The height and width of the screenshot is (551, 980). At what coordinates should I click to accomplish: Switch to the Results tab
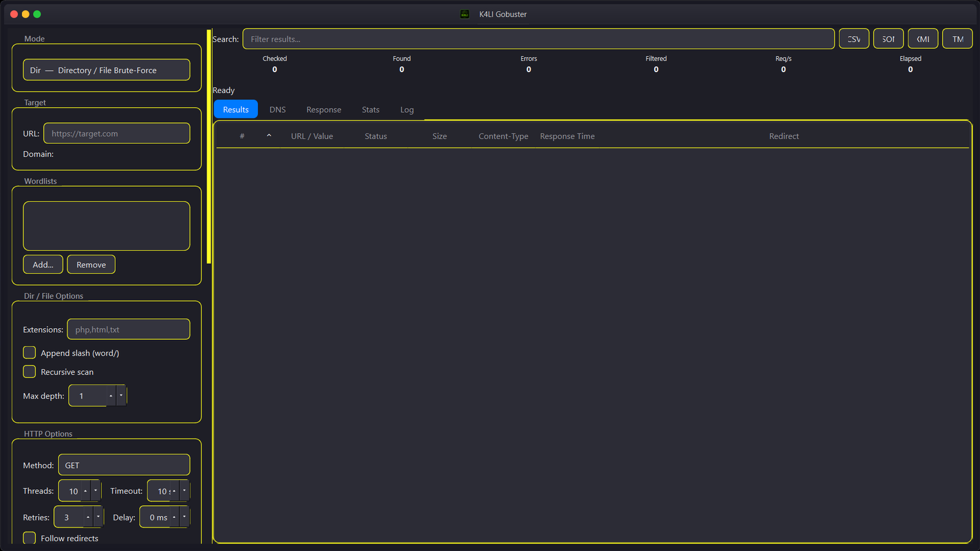236,110
